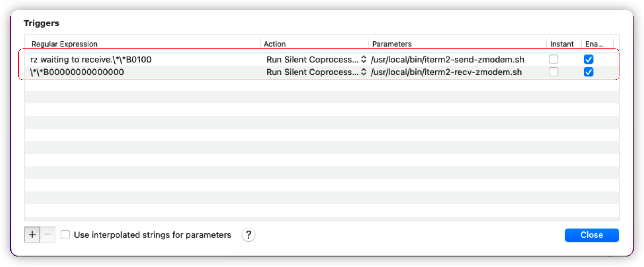Click the truncated Ena... column header
644x267 pixels.
pos(594,44)
